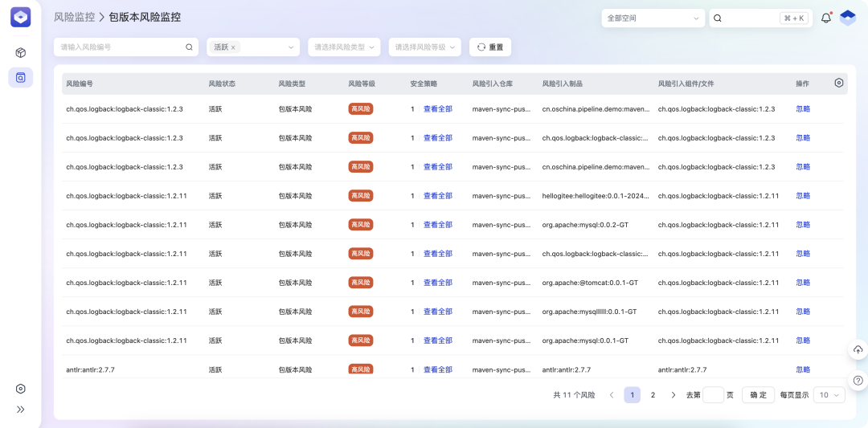The image size is (868, 428).
Task: Click the table column settings icon
Action: click(839, 83)
